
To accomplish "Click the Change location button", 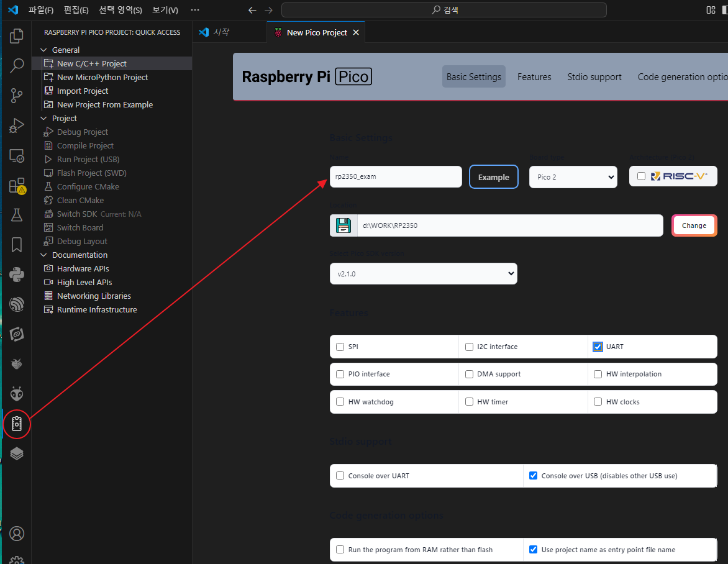I will point(694,225).
